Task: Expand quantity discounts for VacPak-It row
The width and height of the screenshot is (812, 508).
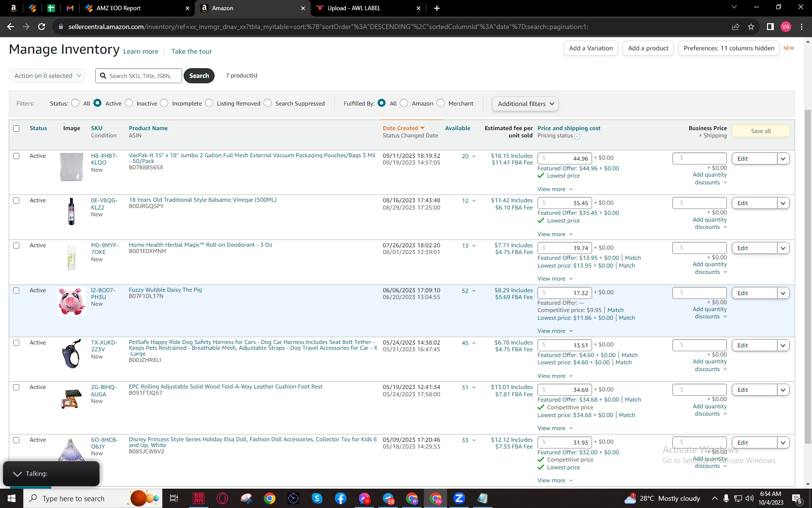Action: click(x=710, y=179)
